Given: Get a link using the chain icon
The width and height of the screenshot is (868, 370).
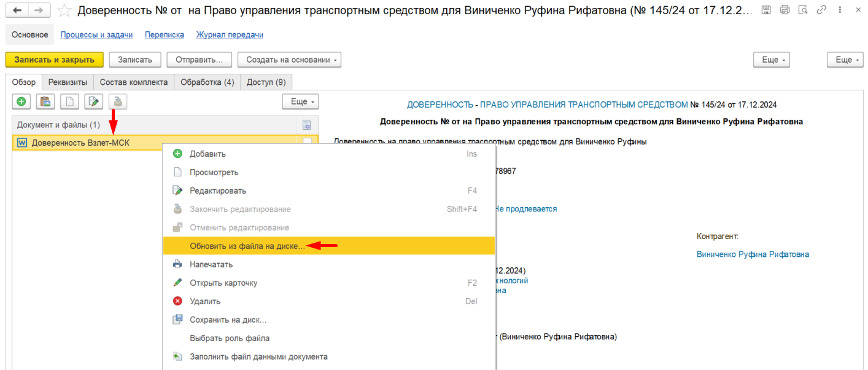Looking at the screenshot, I should click(821, 10).
